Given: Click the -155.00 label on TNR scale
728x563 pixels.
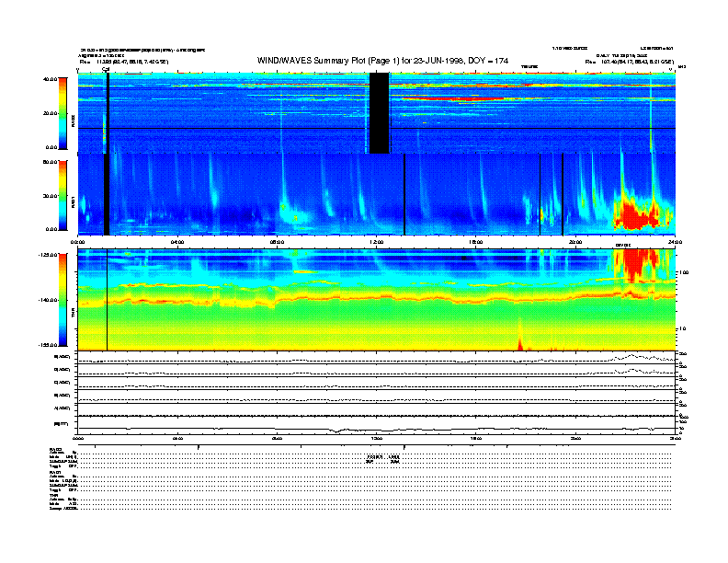Looking at the screenshot, I should coord(48,345).
